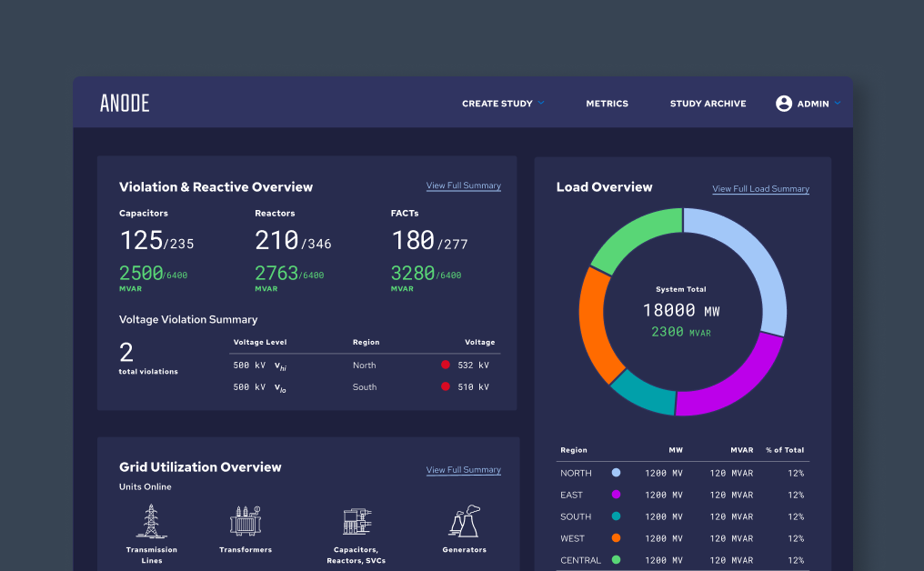
Task: Click the admin user avatar icon
Action: point(784,103)
